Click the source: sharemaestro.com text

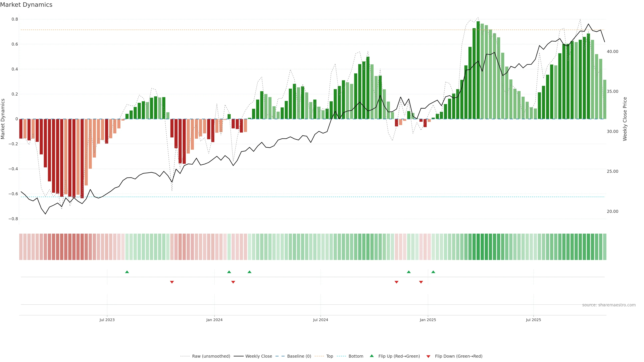point(609,305)
